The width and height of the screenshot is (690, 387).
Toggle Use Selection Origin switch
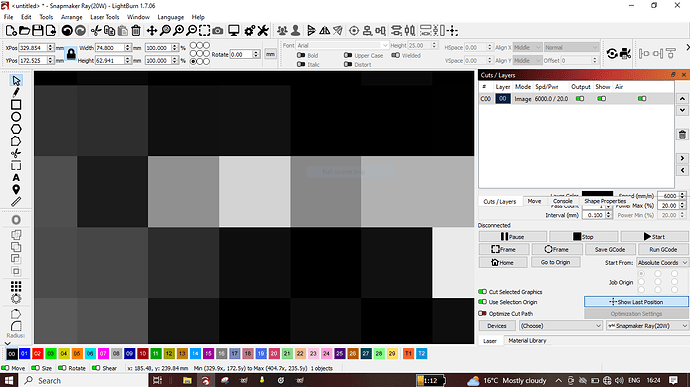(482, 302)
